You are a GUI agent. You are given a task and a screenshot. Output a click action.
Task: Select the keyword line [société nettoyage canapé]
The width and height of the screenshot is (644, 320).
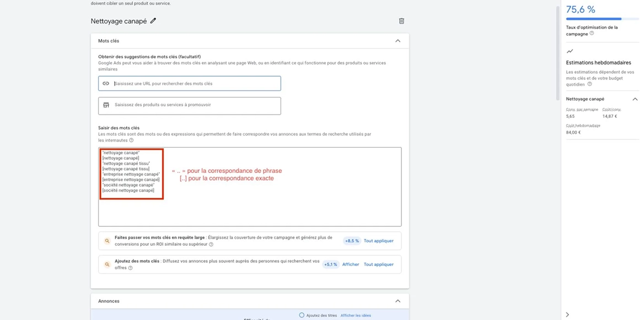[128, 191]
